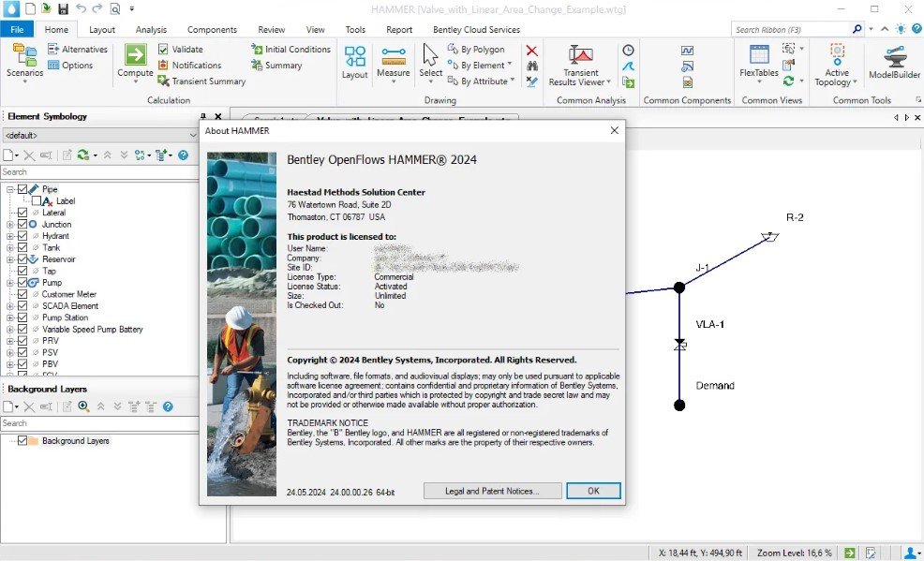Open calculation Options

(70, 66)
